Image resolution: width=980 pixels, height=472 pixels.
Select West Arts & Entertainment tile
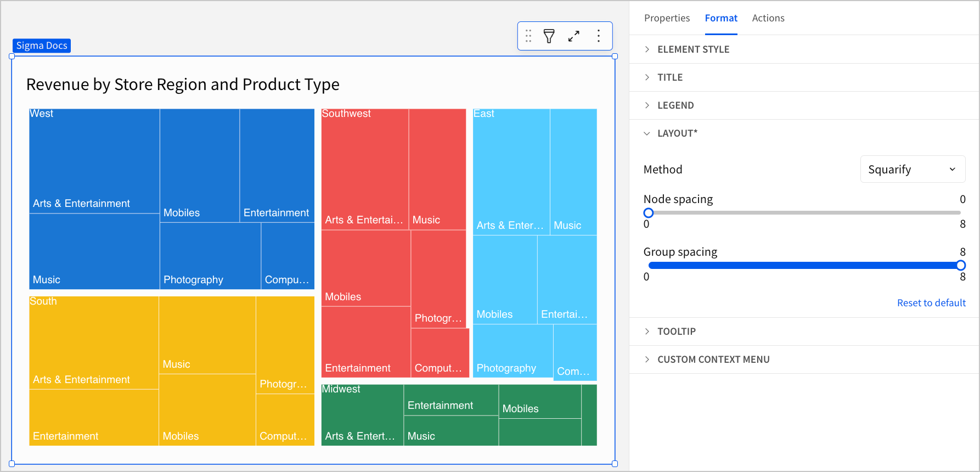point(94,161)
